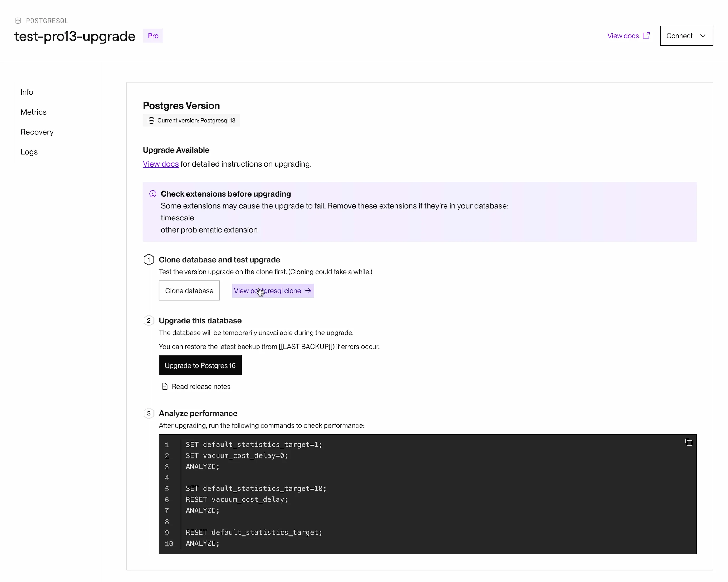Click the Pro plan badge
This screenshot has height=582, width=728.
(x=153, y=36)
